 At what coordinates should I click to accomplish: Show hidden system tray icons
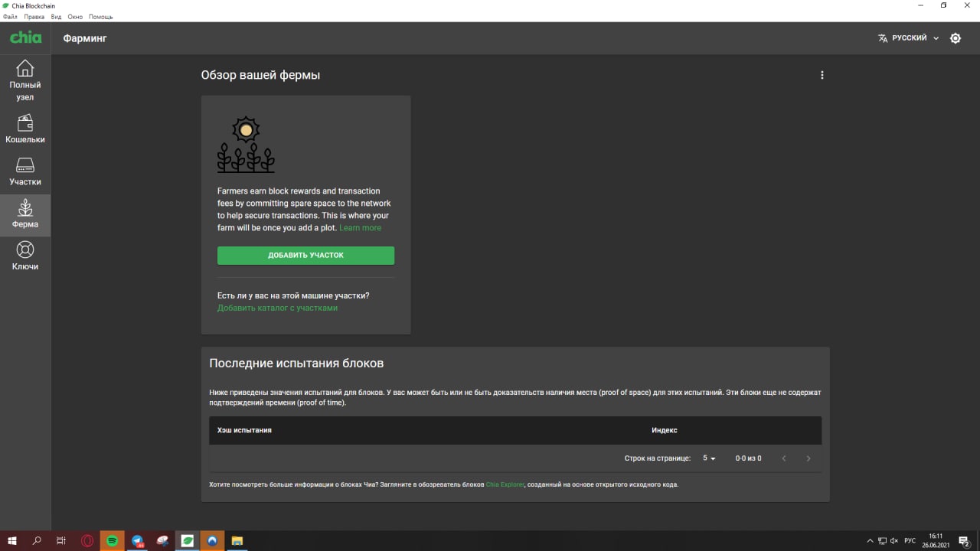coord(870,541)
